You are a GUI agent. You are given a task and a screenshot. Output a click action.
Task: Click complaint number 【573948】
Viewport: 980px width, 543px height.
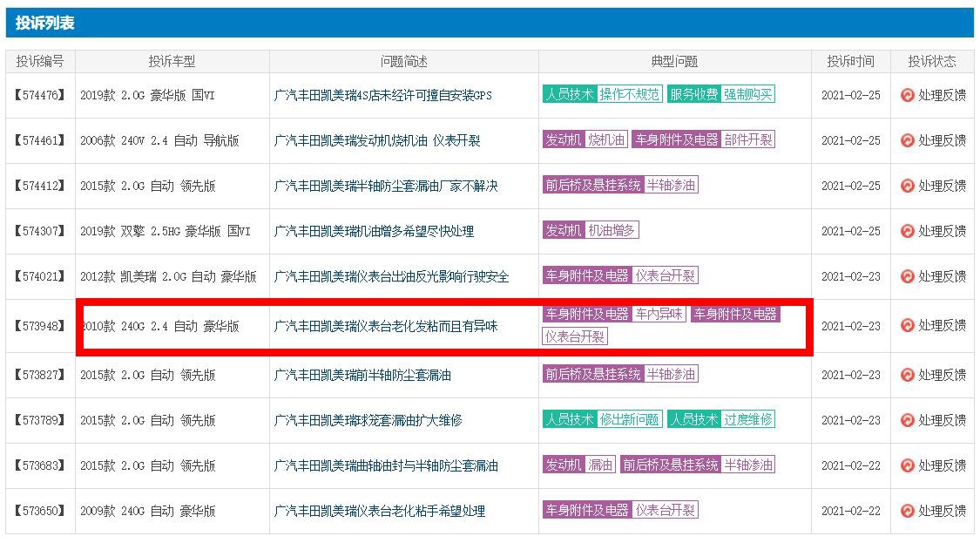click(40, 326)
